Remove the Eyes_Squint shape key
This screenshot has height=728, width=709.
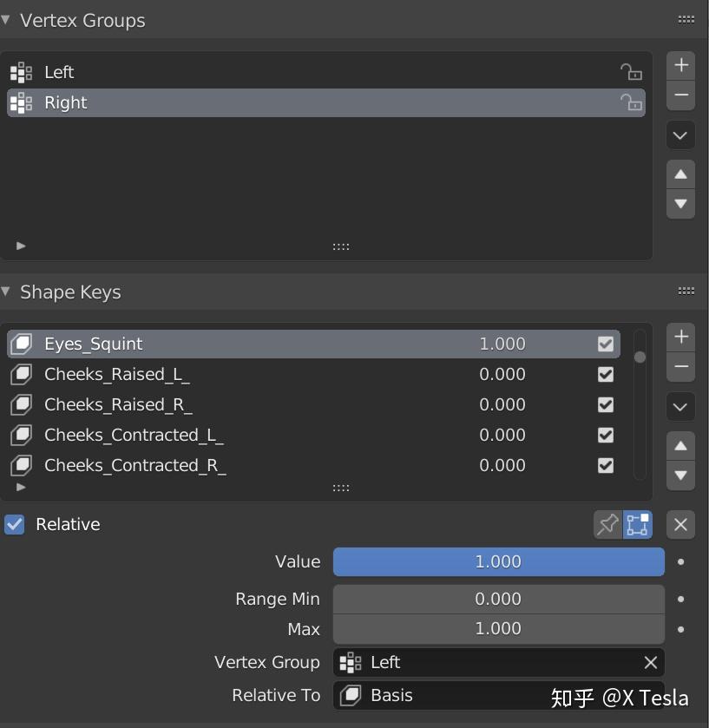point(680,366)
